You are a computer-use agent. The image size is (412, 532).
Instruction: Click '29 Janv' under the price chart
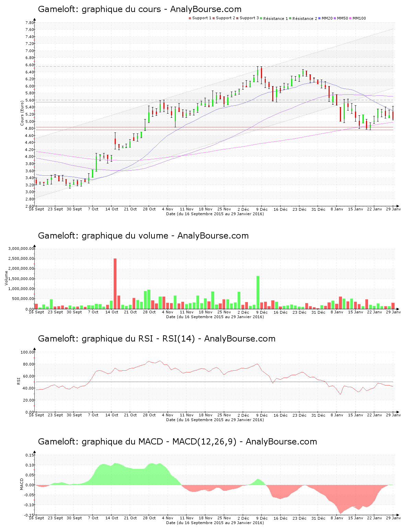pos(393,209)
